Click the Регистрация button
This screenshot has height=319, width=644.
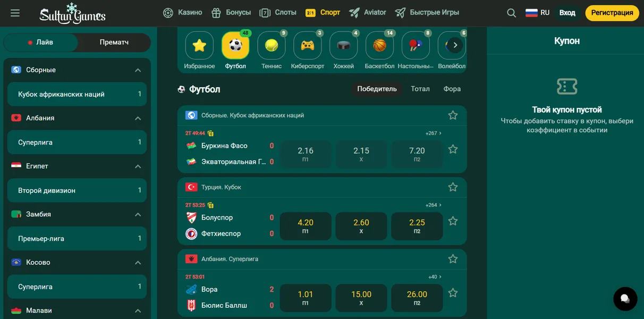pyautogui.click(x=612, y=13)
